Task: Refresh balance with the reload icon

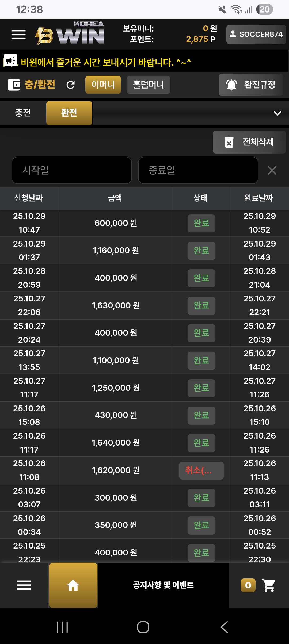Action: pyautogui.click(x=71, y=85)
